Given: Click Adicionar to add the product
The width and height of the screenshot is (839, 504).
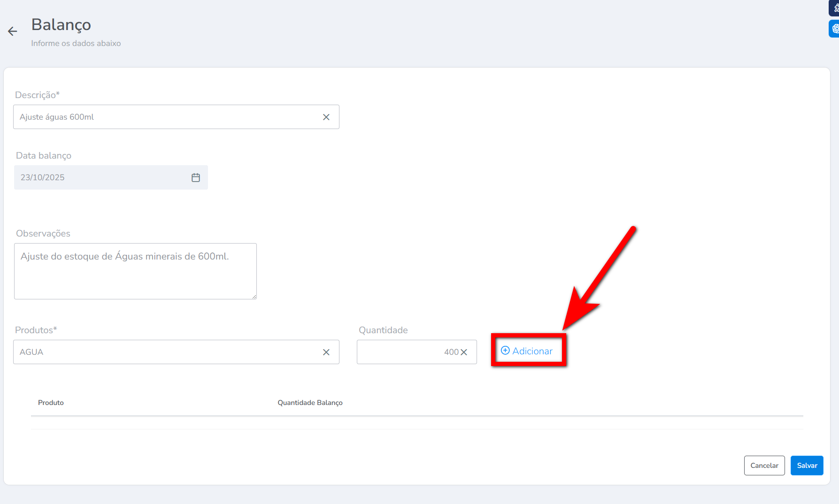Looking at the screenshot, I should click(x=527, y=351).
